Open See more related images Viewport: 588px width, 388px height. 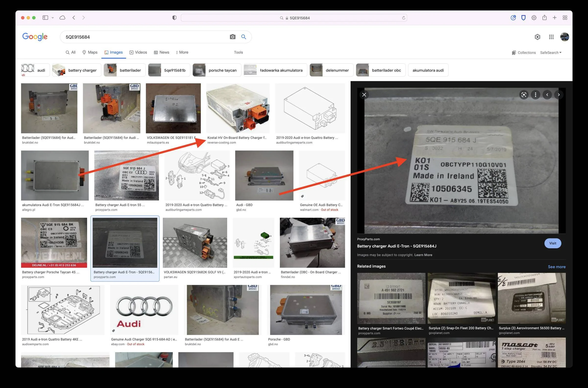[557, 267]
